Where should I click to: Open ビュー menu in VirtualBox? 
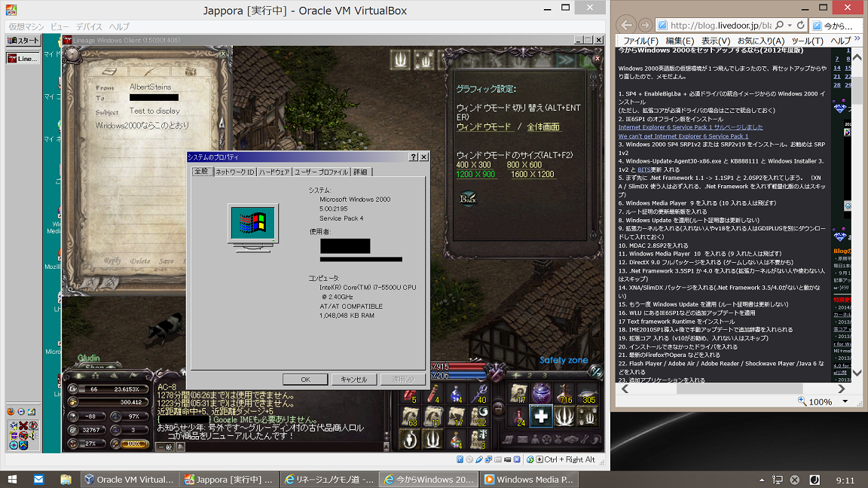click(x=60, y=26)
